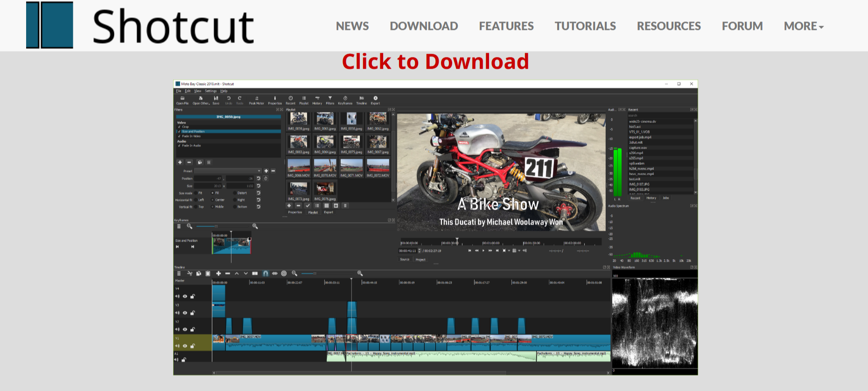Open the FEATURES page

(x=506, y=26)
